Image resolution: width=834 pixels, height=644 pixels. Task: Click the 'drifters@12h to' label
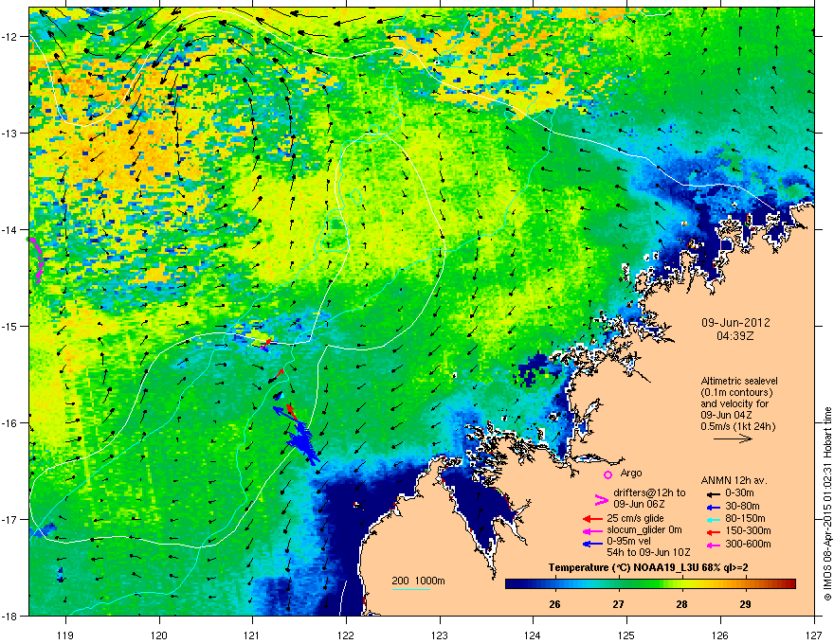pos(649,492)
